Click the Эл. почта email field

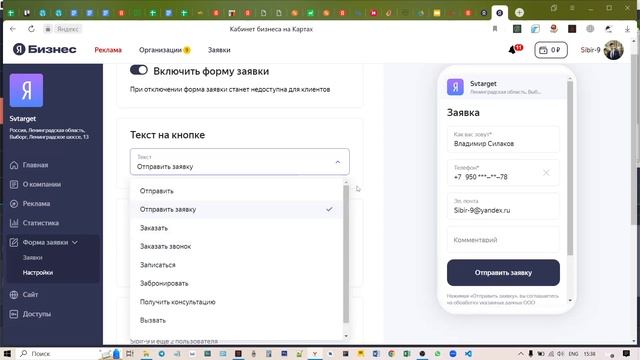pyautogui.click(x=503, y=206)
